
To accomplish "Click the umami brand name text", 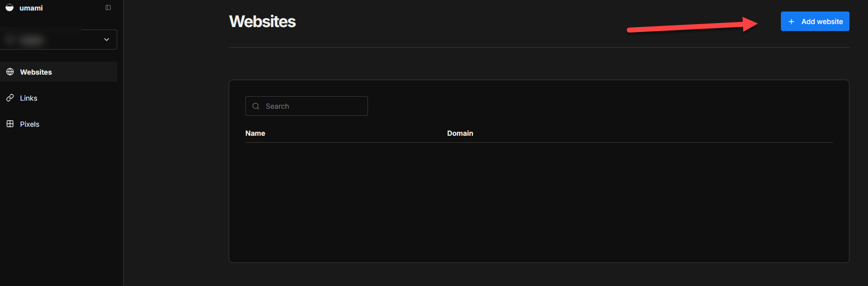I will point(31,8).
